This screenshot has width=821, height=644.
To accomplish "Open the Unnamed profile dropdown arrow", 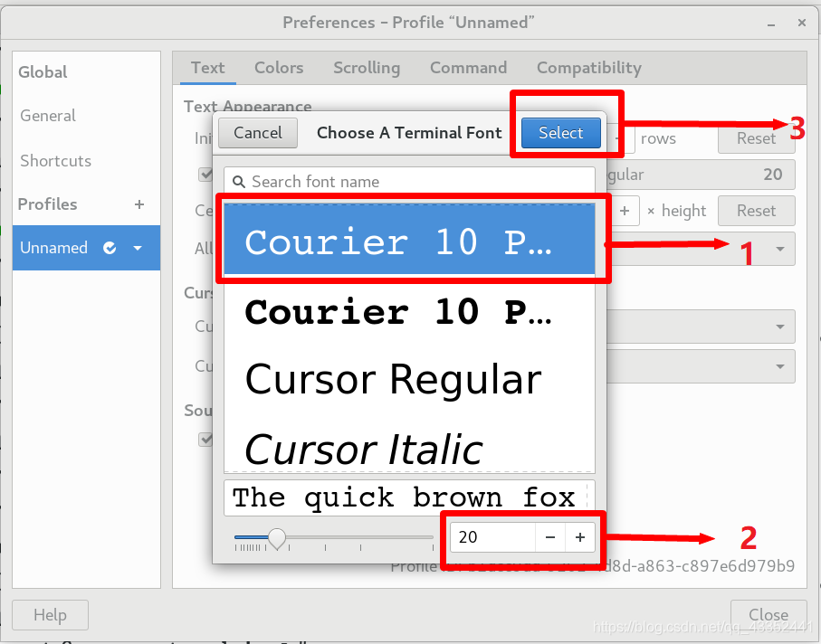I will point(138,248).
